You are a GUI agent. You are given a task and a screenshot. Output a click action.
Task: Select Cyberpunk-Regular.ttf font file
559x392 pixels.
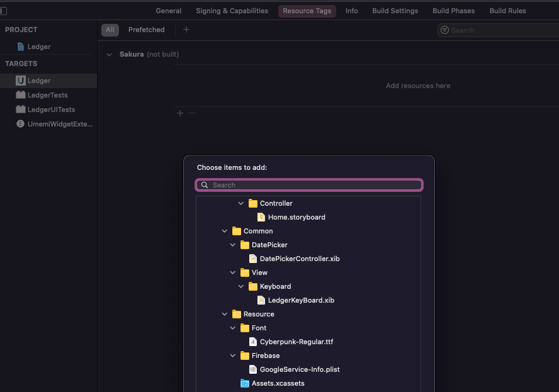pyautogui.click(x=296, y=342)
